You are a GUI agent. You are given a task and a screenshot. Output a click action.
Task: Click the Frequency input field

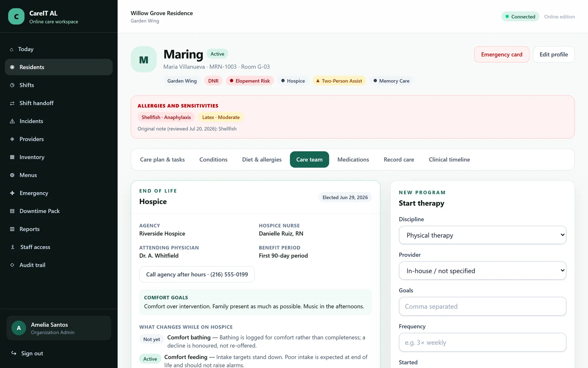point(482,343)
